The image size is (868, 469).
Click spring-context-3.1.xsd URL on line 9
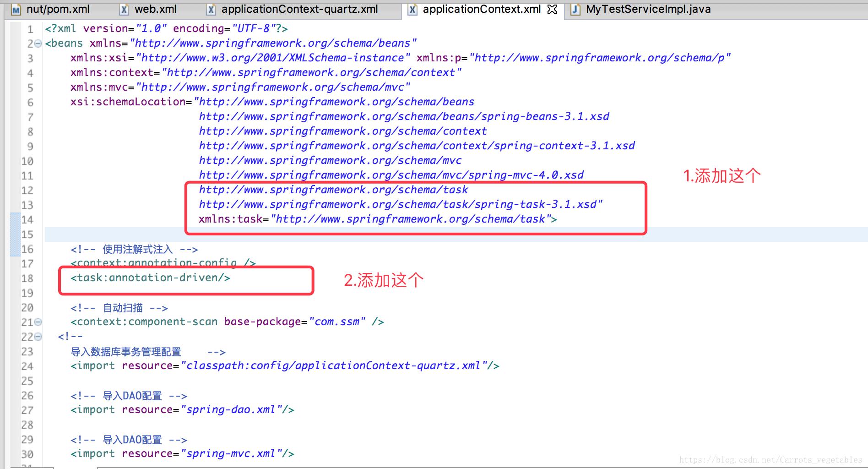point(417,146)
